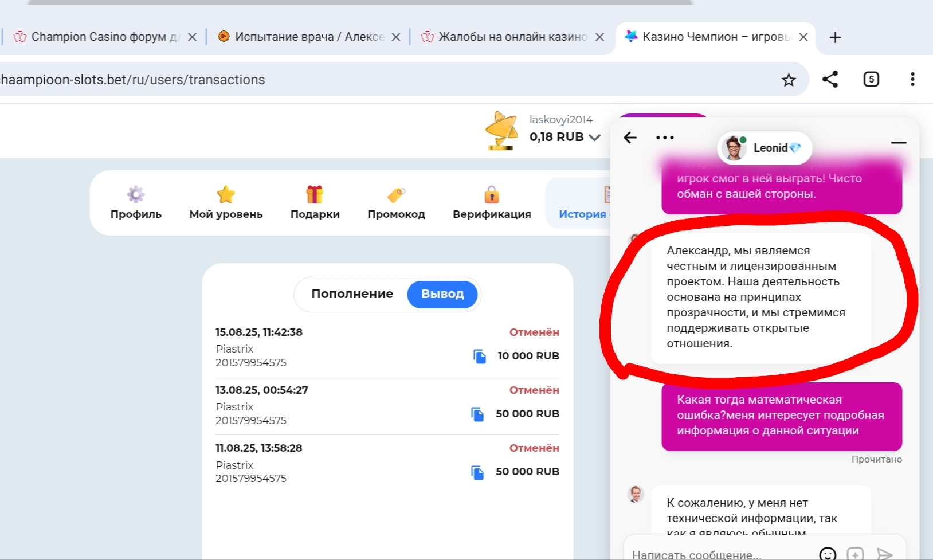Open chat options three-dot menu
Viewport: 933px width, 560px height.
[x=665, y=138]
